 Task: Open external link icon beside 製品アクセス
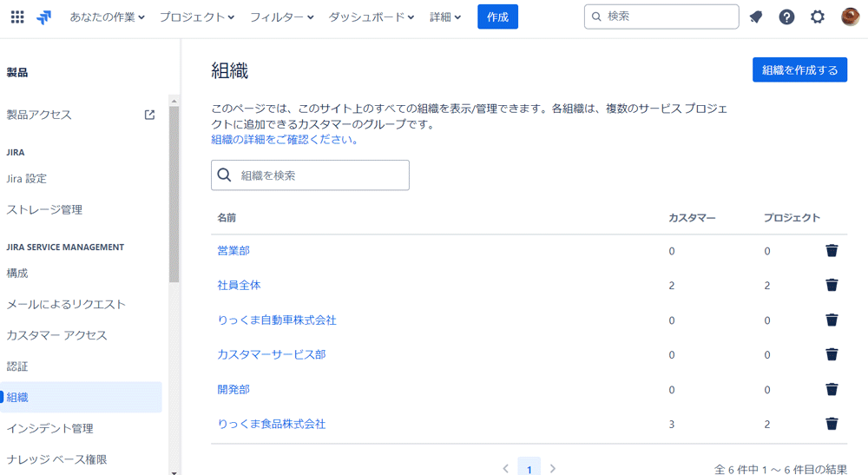(149, 115)
